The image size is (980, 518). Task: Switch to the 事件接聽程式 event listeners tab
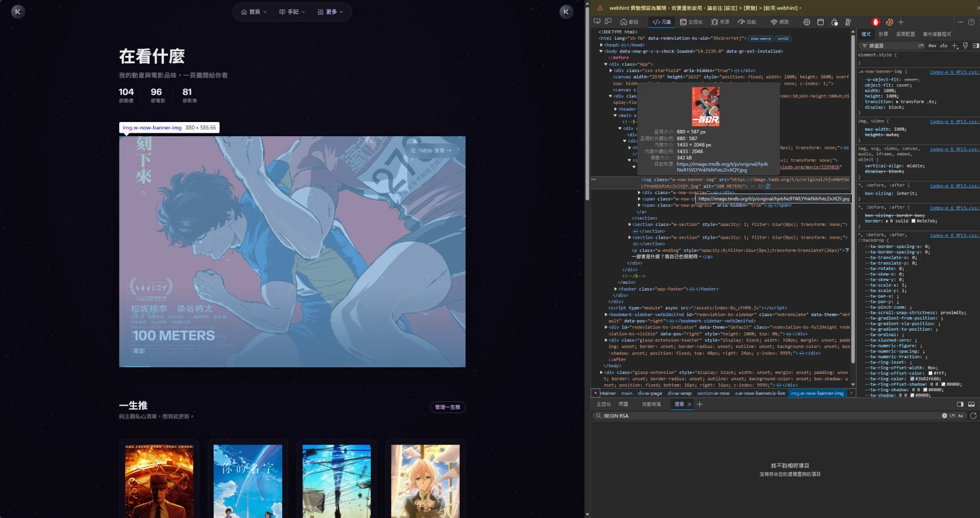[937, 34]
